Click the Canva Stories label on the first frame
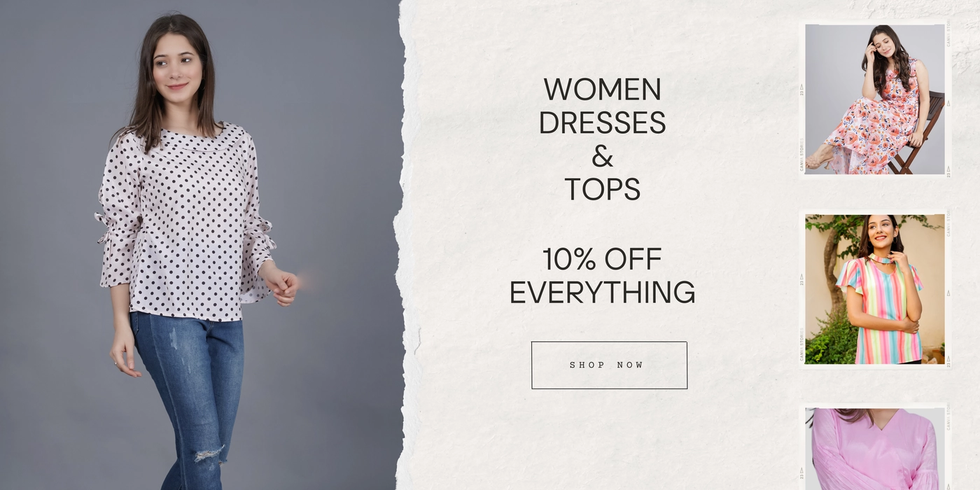 point(801,155)
